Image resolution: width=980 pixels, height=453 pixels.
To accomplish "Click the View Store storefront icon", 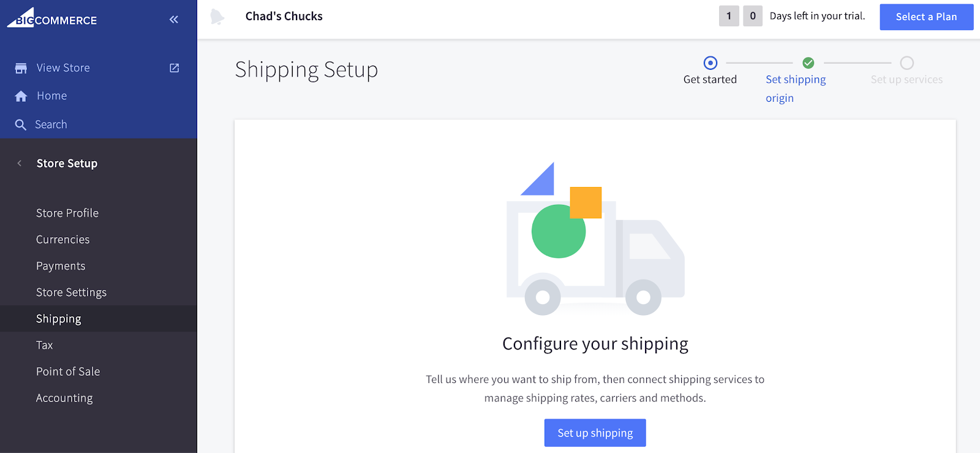I will pos(21,68).
